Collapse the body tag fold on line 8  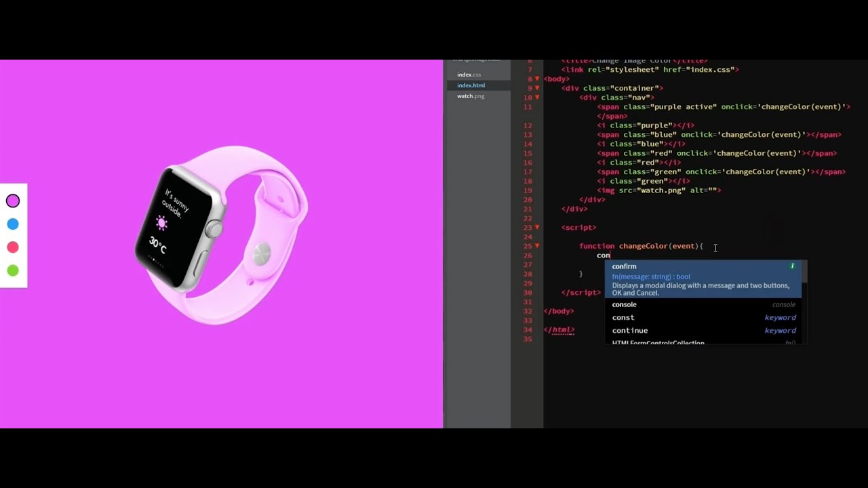[x=537, y=79]
